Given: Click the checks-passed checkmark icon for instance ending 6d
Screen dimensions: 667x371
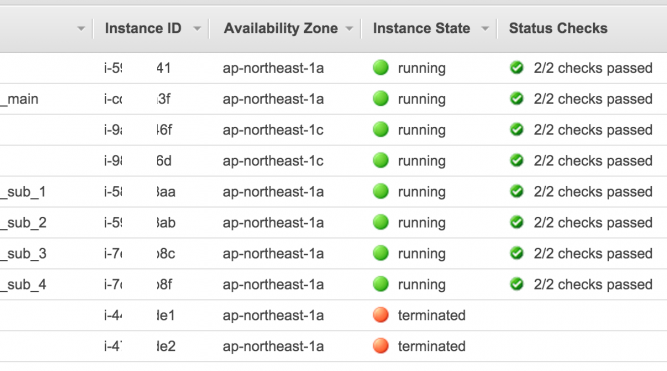Looking at the screenshot, I should coord(516,160).
